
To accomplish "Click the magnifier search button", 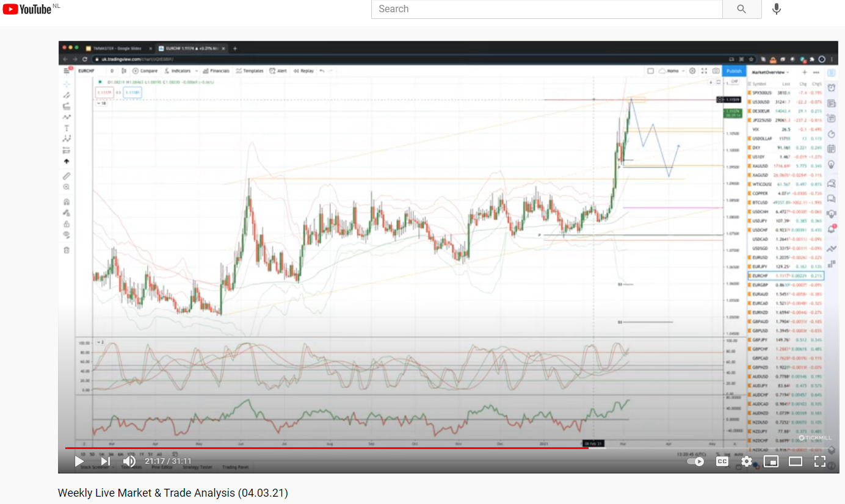I will [742, 9].
